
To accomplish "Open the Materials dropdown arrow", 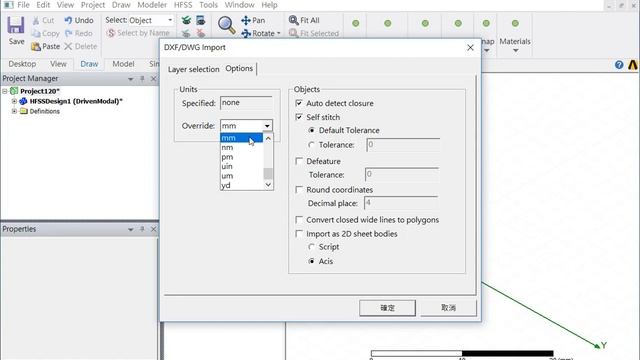I will click(516, 51).
